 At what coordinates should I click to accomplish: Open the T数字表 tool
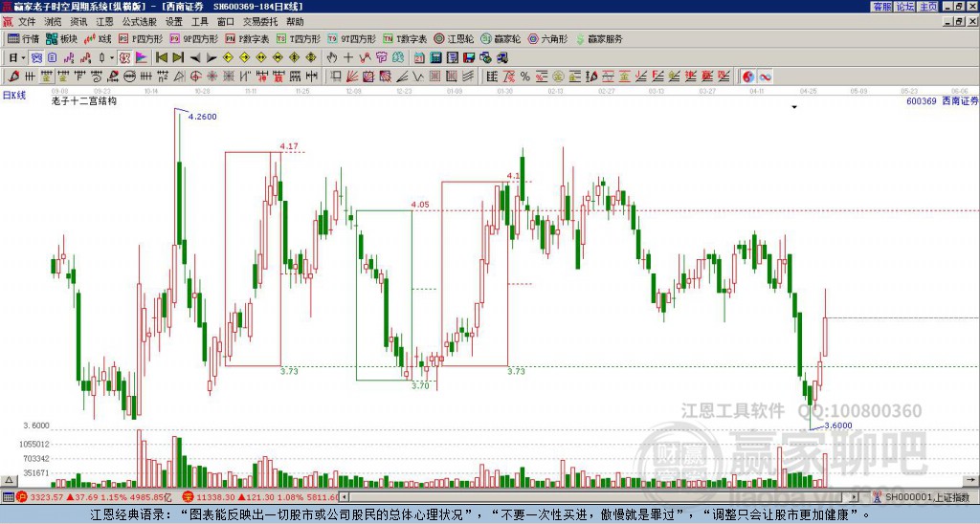point(405,38)
